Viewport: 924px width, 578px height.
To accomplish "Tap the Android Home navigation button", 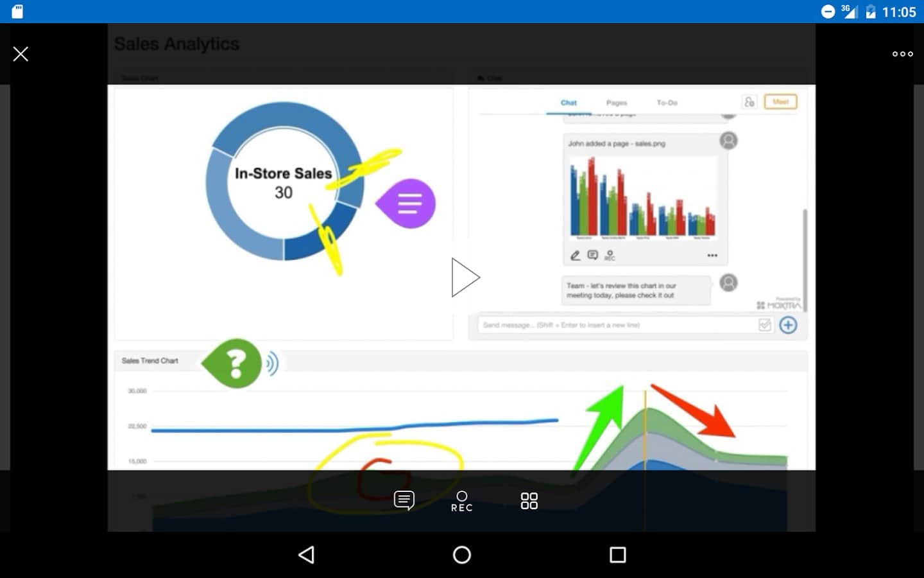I will click(x=462, y=555).
